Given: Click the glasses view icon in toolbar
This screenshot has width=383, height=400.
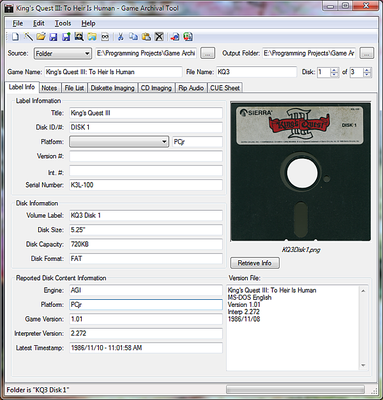Looking at the screenshot, I should [105, 37].
